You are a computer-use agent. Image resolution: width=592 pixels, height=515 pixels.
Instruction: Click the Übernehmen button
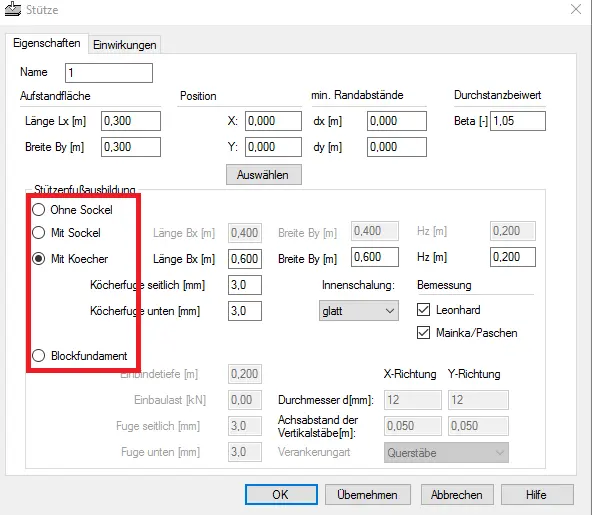click(x=367, y=495)
